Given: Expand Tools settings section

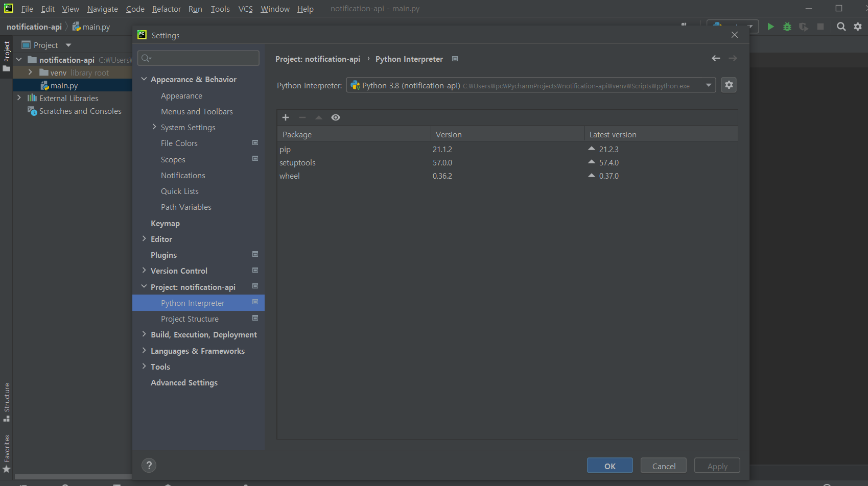Looking at the screenshot, I should pos(144,367).
